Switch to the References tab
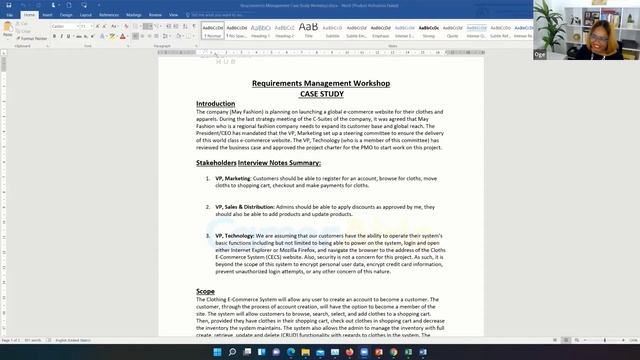Screen dimensions: 640x360 click(x=109, y=15)
